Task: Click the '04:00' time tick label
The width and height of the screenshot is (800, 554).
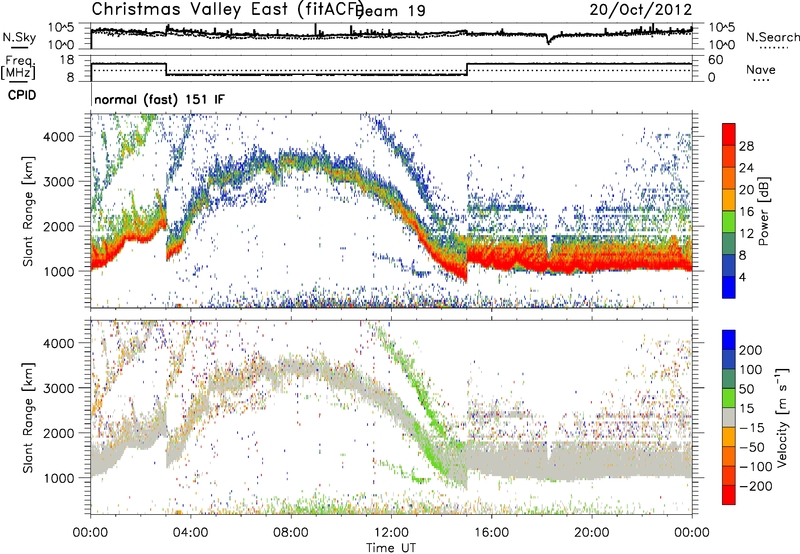Action: pyautogui.click(x=190, y=532)
